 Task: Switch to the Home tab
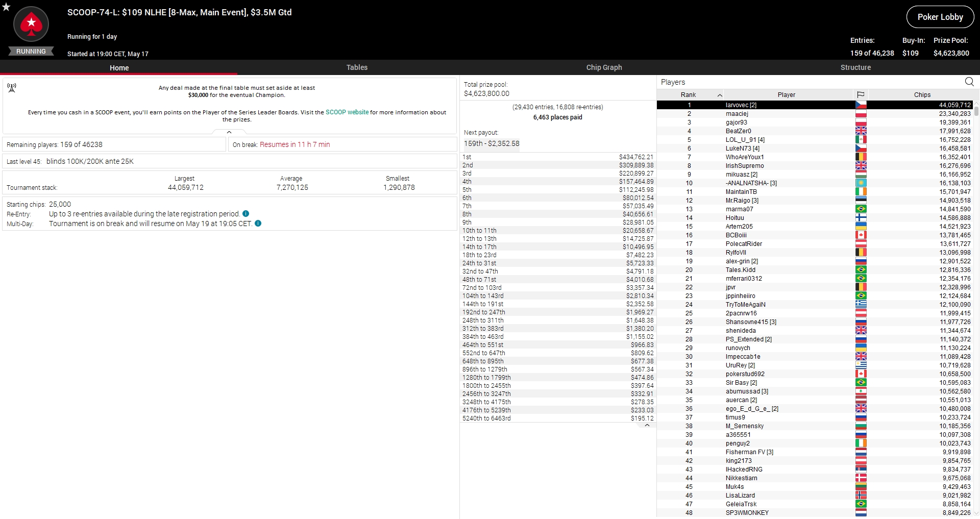[119, 67]
